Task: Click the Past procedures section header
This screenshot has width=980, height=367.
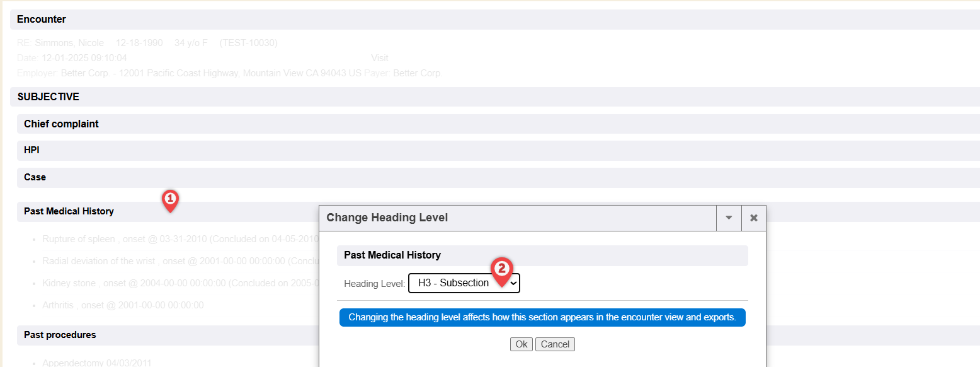Action: click(x=60, y=335)
